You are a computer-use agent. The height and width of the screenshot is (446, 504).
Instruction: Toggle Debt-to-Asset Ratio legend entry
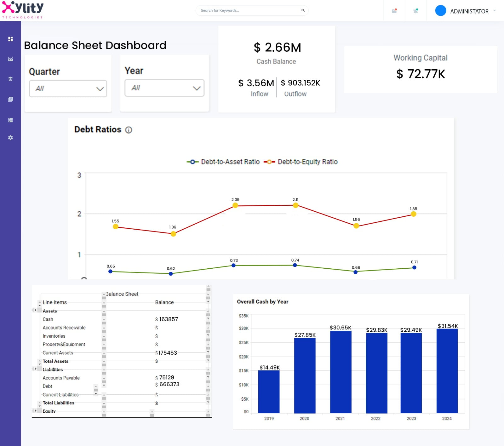[x=223, y=162]
